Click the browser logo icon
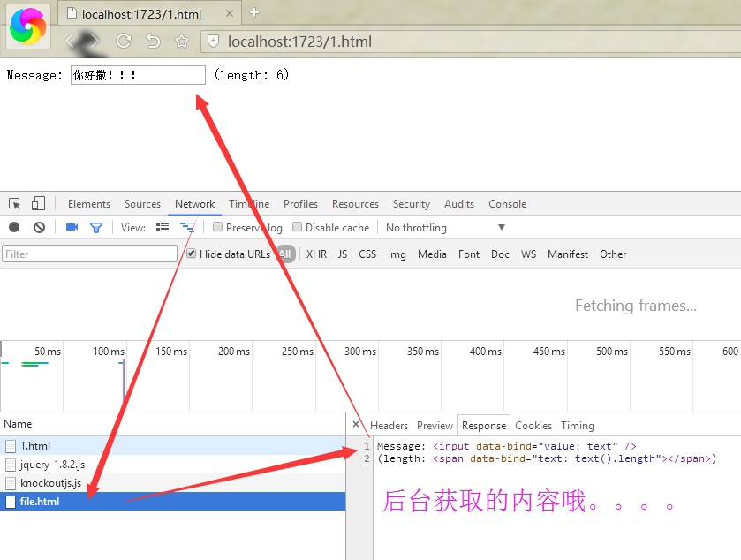This screenshot has height=560, width=741. 28,26
